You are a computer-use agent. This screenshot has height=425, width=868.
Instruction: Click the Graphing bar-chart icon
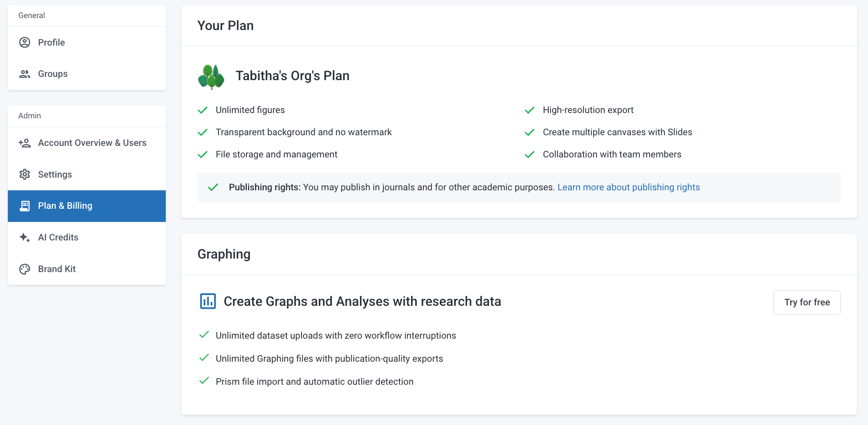point(208,301)
